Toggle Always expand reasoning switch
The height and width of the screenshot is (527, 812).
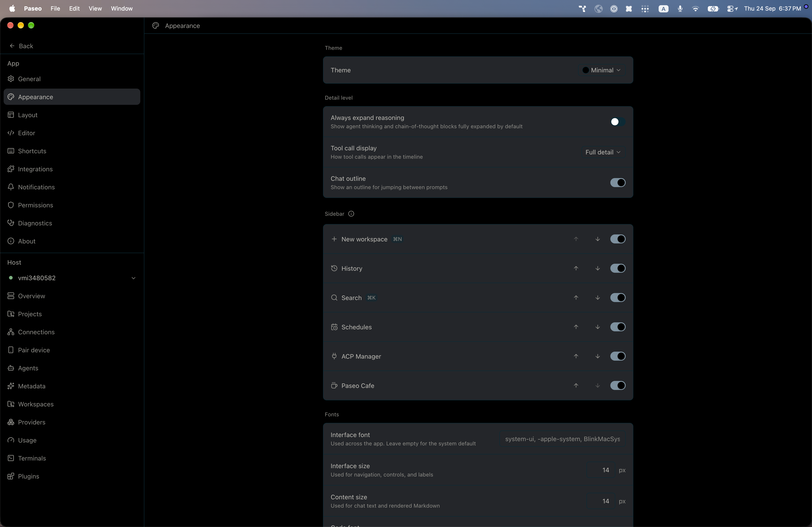click(618, 122)
